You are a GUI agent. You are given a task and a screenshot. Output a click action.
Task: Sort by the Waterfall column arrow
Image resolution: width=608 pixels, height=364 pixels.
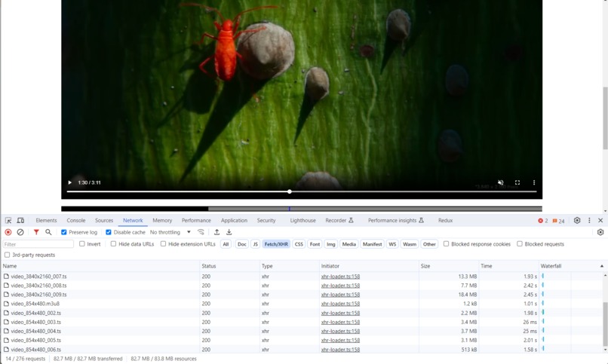coord(602,266)
